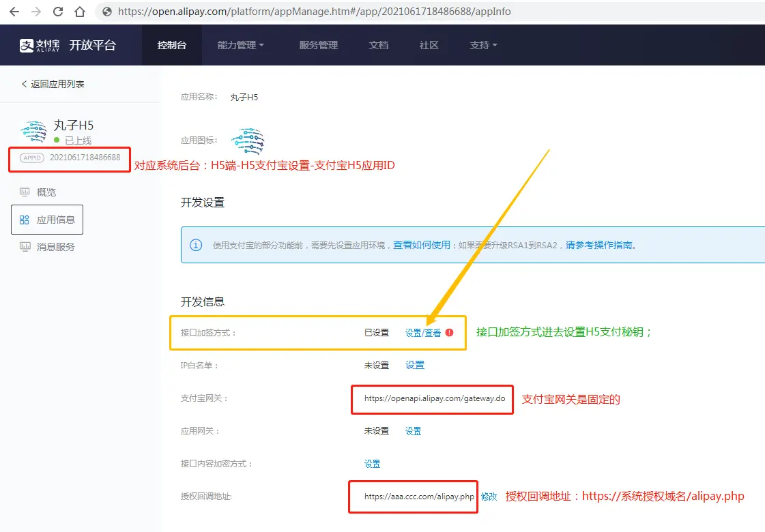
Task: Select 消息服务 in the sidebar
Action: click(x=55, y=247)
